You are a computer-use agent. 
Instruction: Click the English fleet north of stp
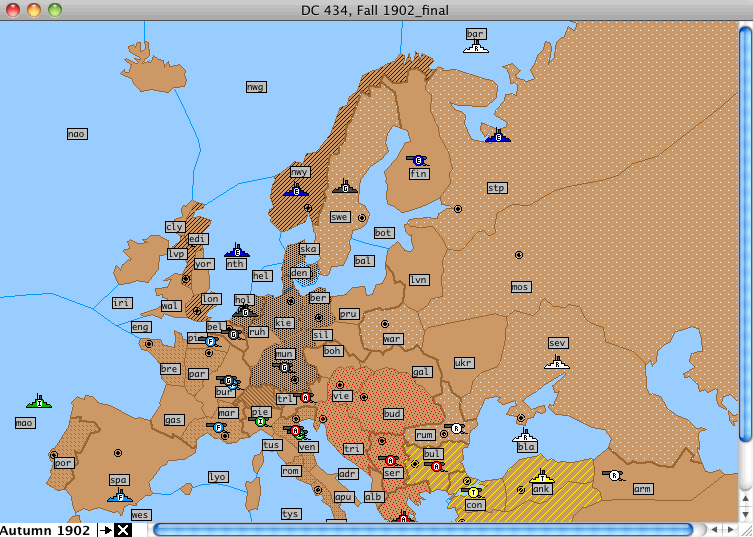tap(498, 136)
